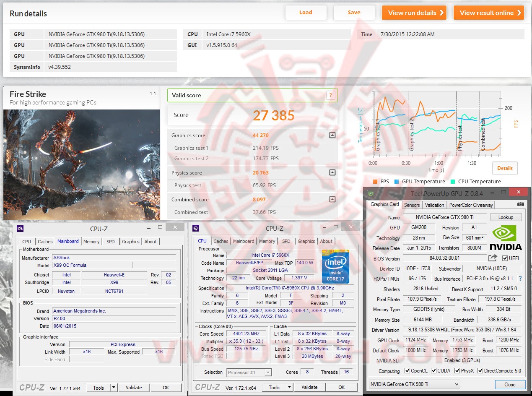Click the GPU-Z Name field GeForce GTX 980 Ti
532x396 pixels.
(445, 217)
